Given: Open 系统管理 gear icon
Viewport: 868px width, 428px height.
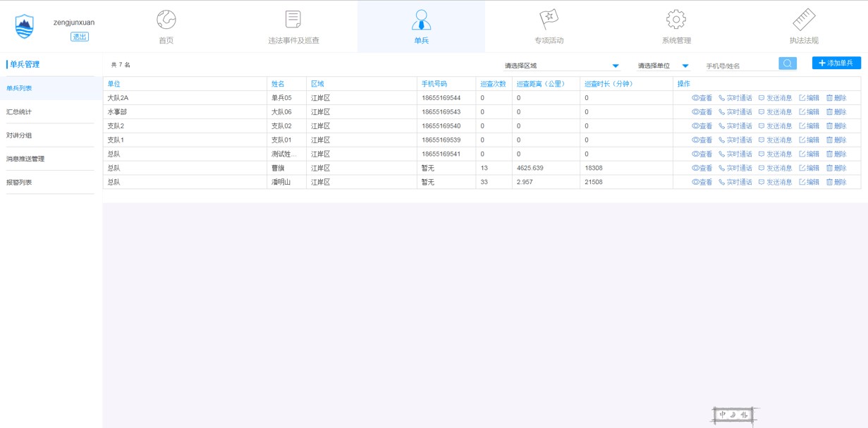Looking at the screenshot, I should click(676, 19).
